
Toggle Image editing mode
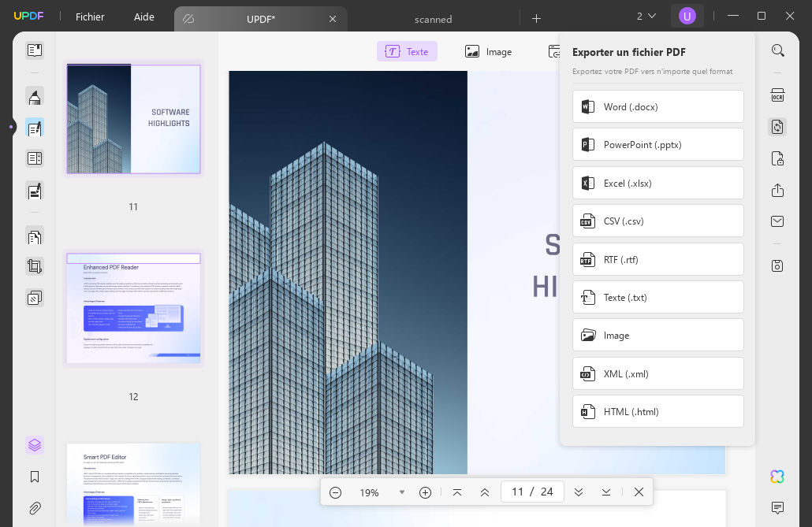[x=488, y=51]
